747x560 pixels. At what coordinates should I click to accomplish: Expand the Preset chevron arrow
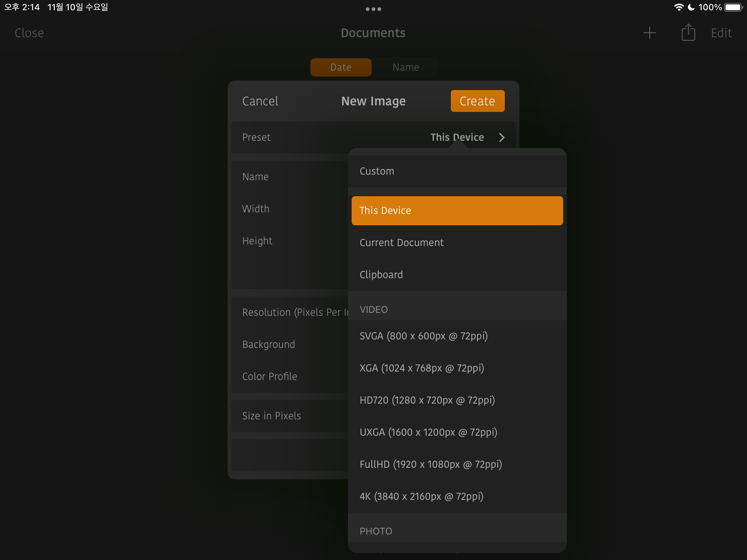(x=502, y=137)
